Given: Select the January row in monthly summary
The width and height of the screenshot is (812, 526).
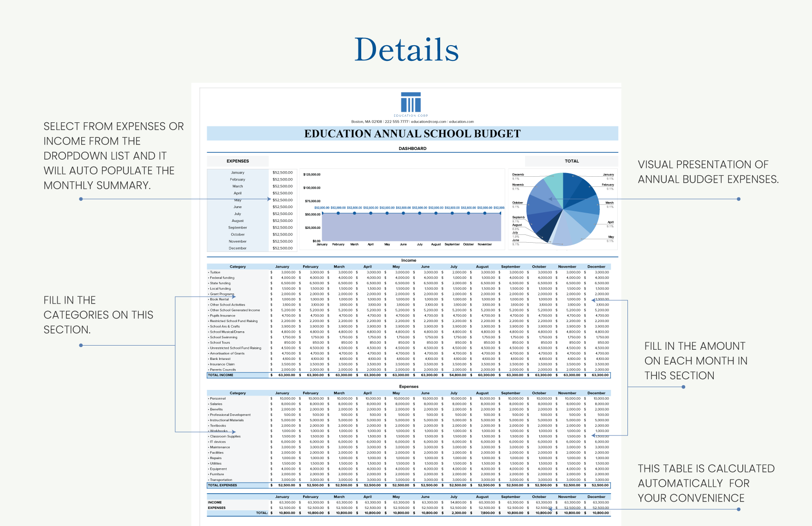Looking at the screenshot, I should 251,173.
